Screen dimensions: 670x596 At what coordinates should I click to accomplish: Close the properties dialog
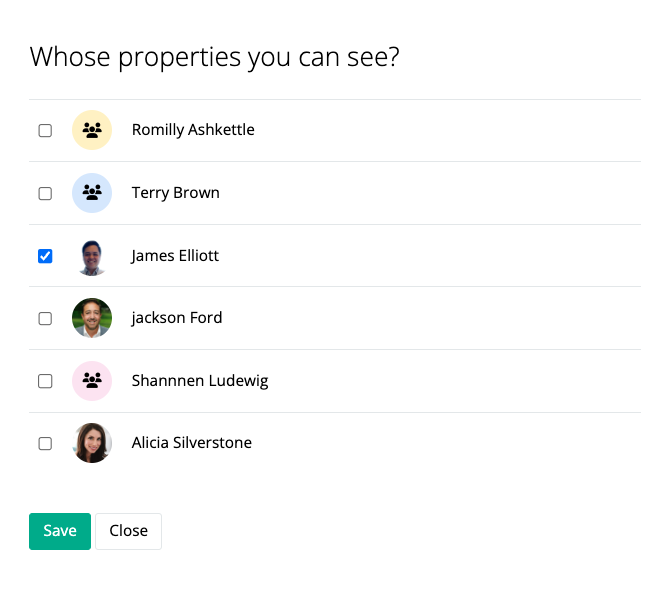[129, 531]
